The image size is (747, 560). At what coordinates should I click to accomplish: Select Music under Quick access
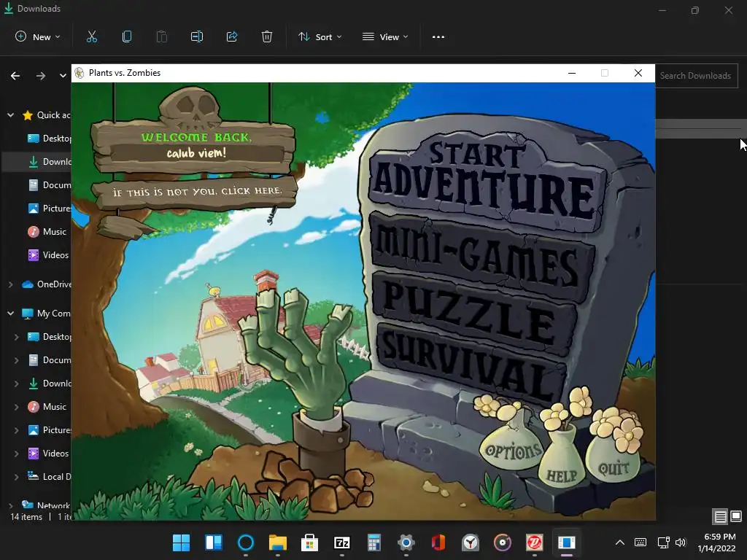47,231
